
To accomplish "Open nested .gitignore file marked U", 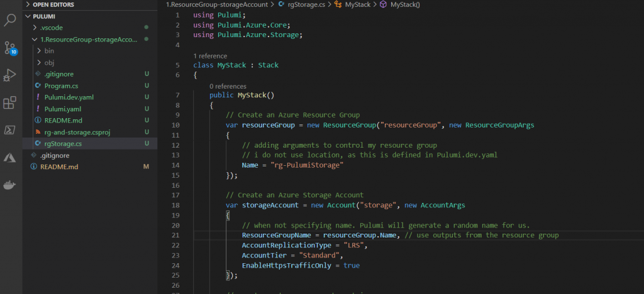I will pos(90,74).
